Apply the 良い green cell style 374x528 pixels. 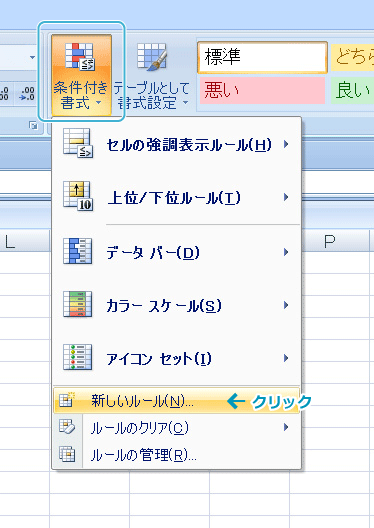(352, 90)
